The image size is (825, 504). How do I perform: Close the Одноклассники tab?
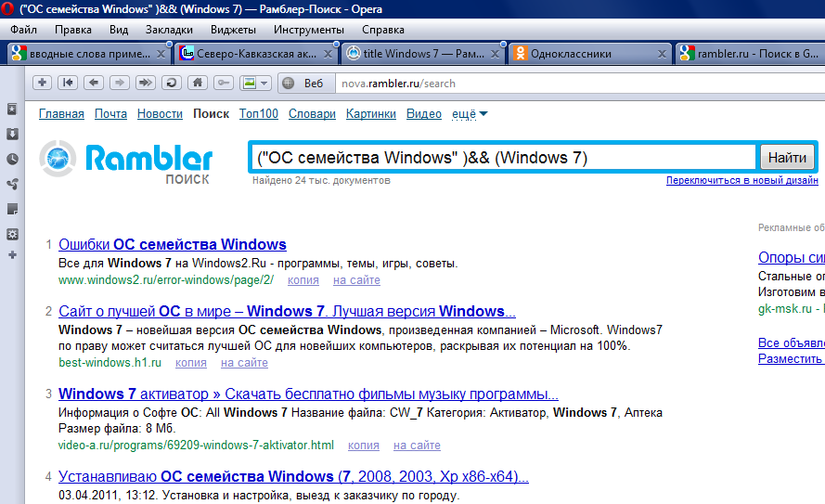pos(662,54)
